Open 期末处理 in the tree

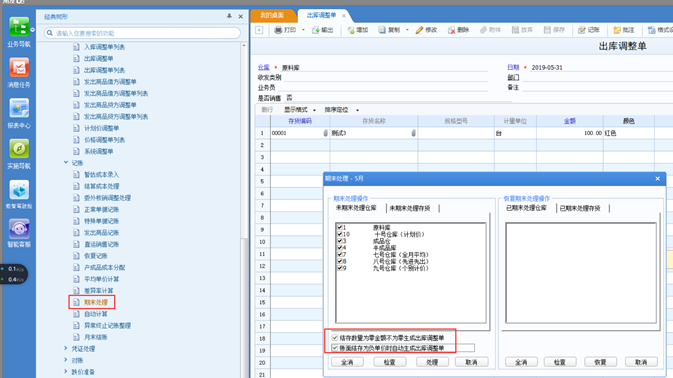[96, 302]
